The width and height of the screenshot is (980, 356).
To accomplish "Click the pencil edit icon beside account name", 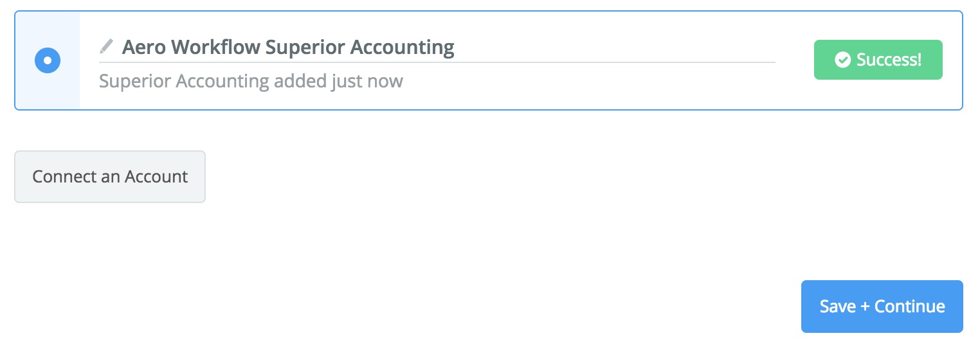I will tap(106, 46).
